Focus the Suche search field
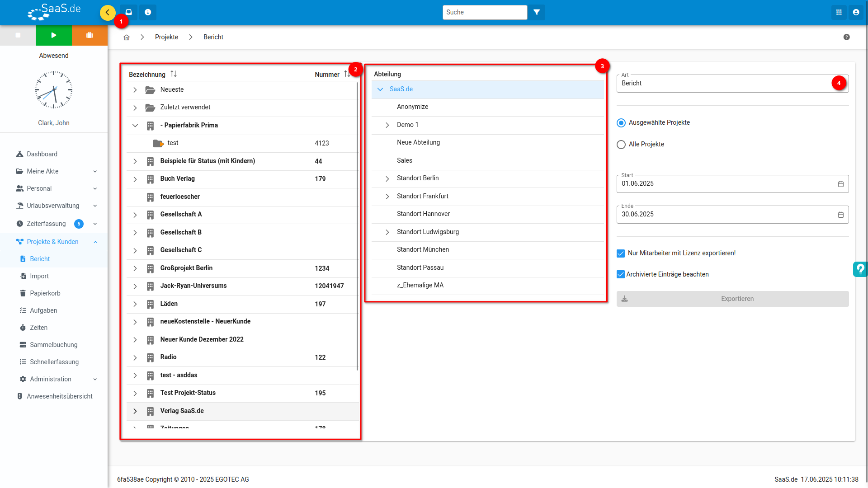The width and height of the screenshot is (868, 488). tap(485, 12)
